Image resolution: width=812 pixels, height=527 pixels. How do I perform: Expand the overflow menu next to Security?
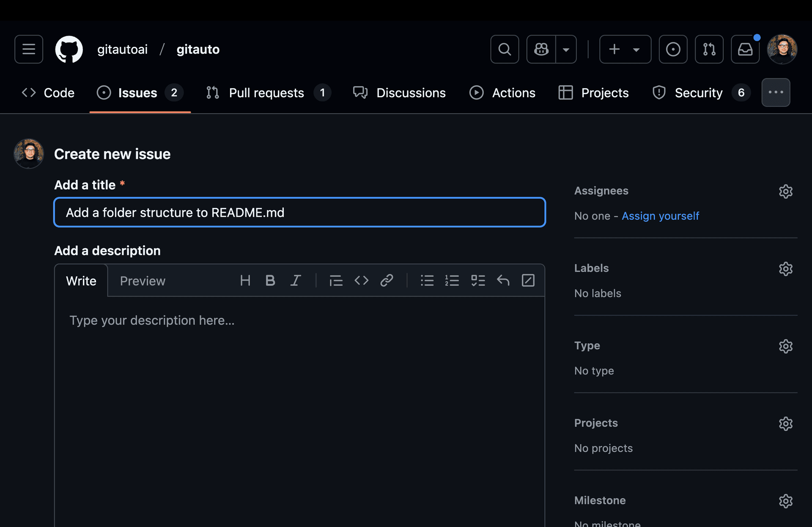pyautogui.click(x=776, y=92)
